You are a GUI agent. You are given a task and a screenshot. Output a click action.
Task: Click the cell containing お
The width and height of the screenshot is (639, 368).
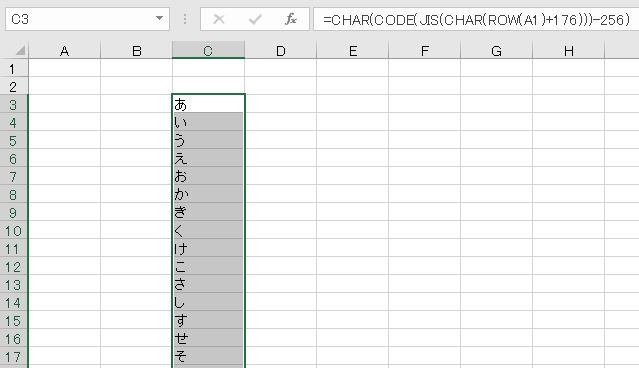pos(208,176)
